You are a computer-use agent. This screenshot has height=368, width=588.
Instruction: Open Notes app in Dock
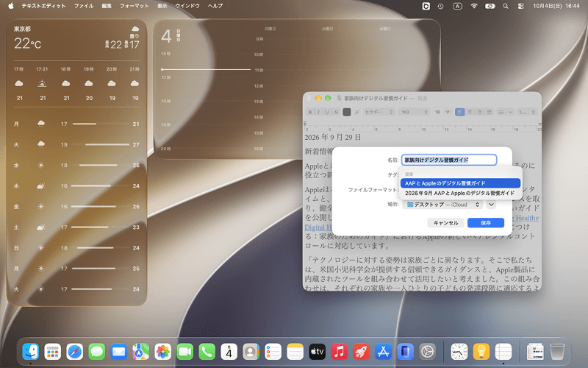pyautogui.click(x=295, y=352)
